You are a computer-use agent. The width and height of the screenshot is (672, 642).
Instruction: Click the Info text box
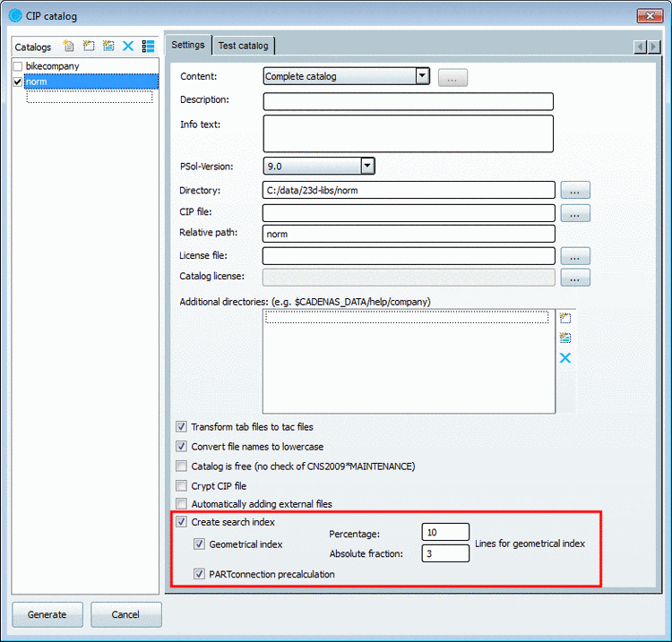408,133
